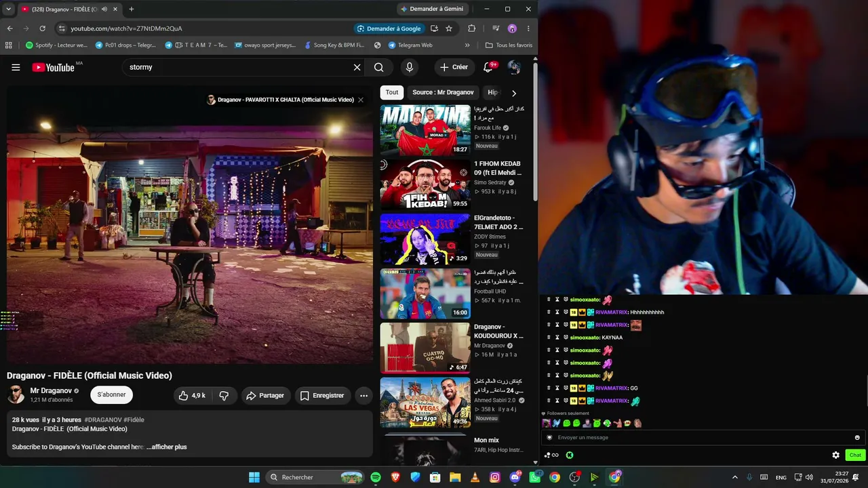The image size is (868, 488).
Task: Click the YouTube search input field
Action: point(237,67)
